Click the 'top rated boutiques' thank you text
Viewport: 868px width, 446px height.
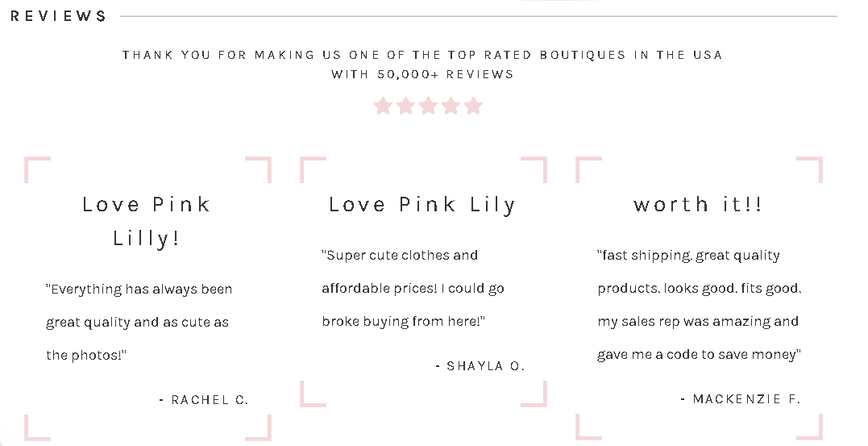[x=422, y=56]
